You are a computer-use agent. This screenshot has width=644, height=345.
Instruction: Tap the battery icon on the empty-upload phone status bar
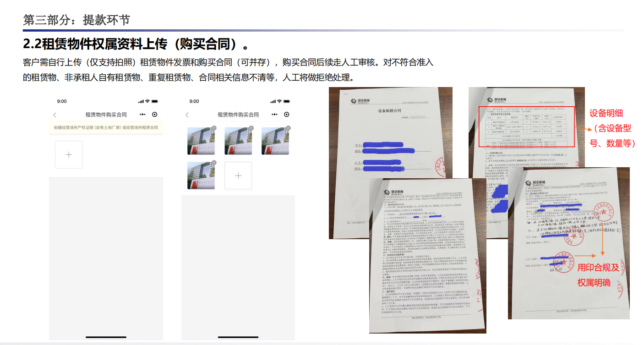click(x=155, y=101)
